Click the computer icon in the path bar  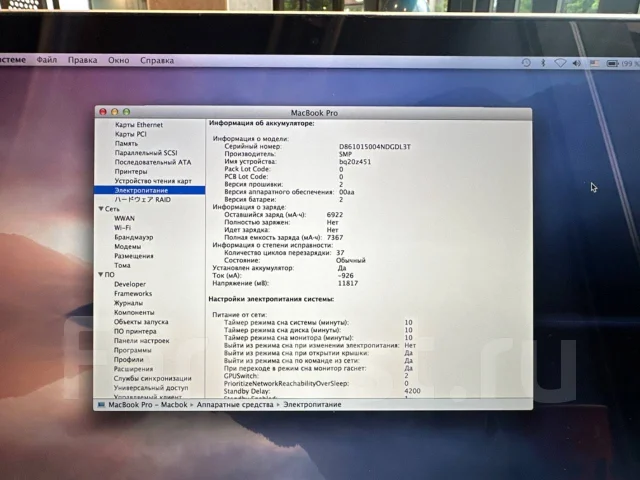pyautogui.click(x=101, y=404)
